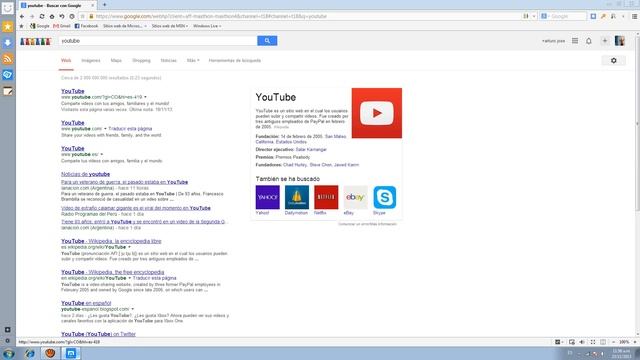Image resolution: width=640 pixels, height=360 pixels.
Task: Go back to previous page
Action: pos(22,16)
